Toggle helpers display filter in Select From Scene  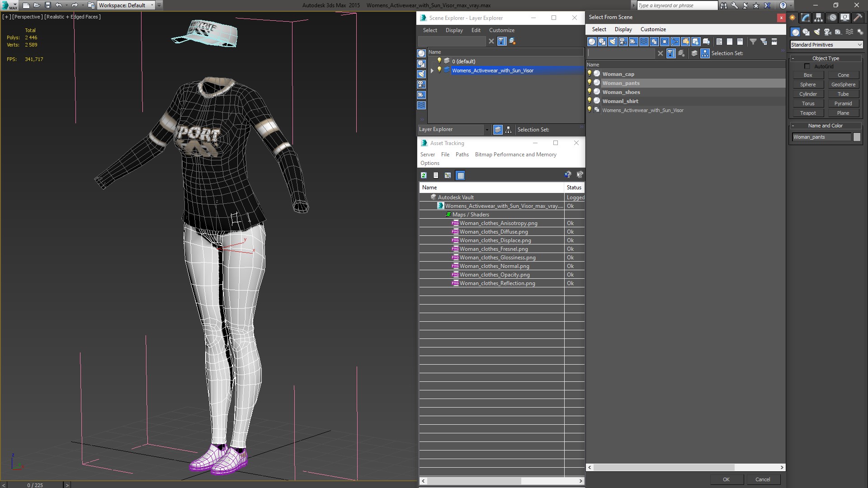[633, 42]
